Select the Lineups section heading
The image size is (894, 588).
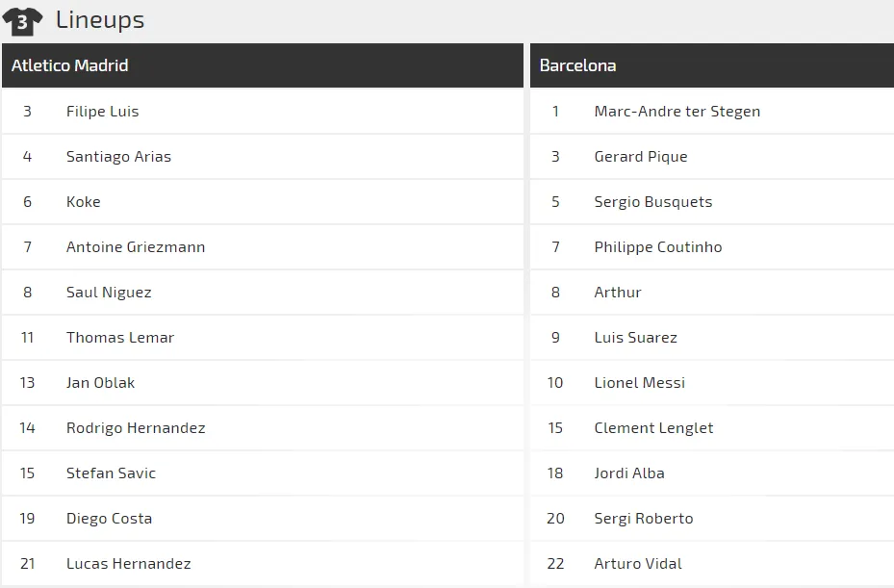pyautogui.click(x=100, y=19)
